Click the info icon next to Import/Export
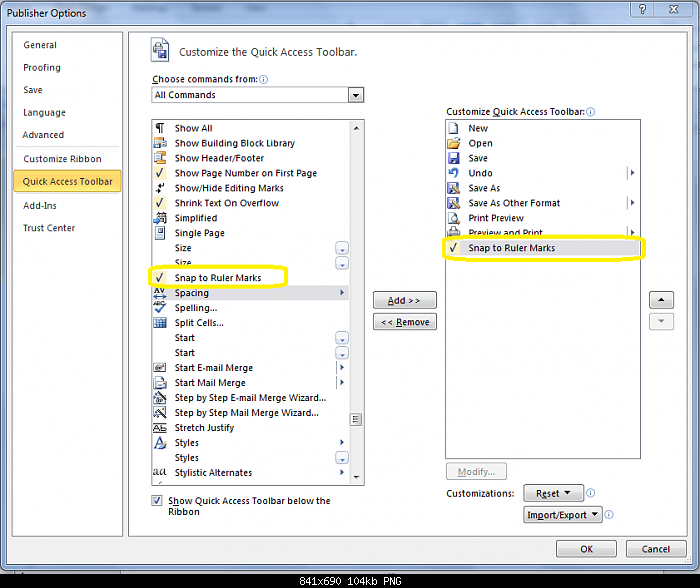 pyautogui.click(x=608, y=514)
